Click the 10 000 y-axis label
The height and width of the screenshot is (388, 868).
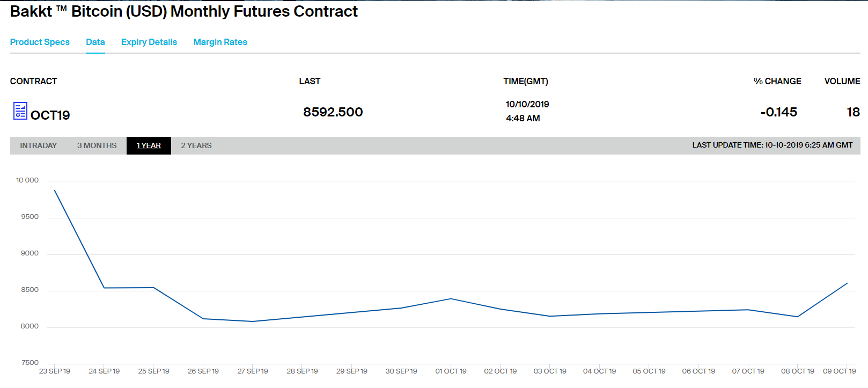(27, 180)
